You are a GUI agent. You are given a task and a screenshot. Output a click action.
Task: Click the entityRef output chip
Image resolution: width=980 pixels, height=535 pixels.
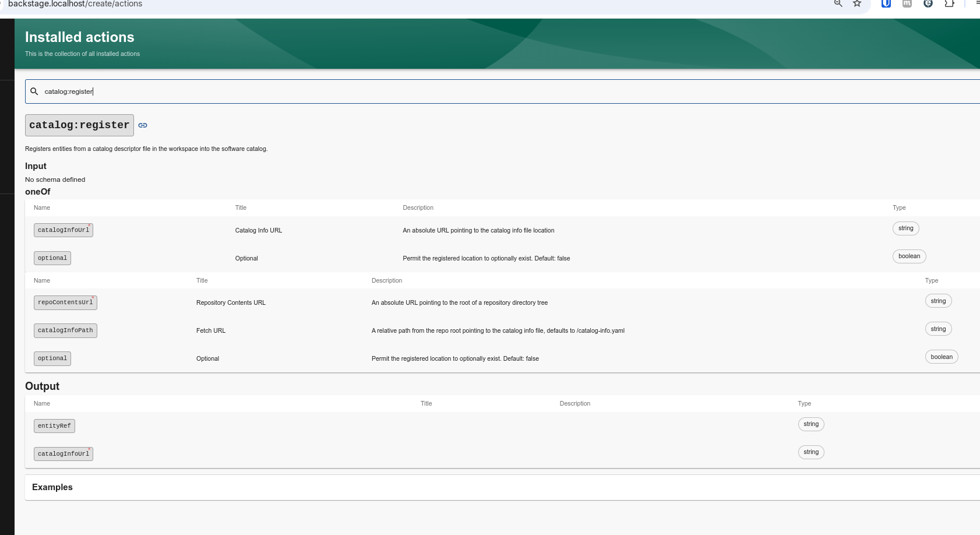[x=54, y=426]
